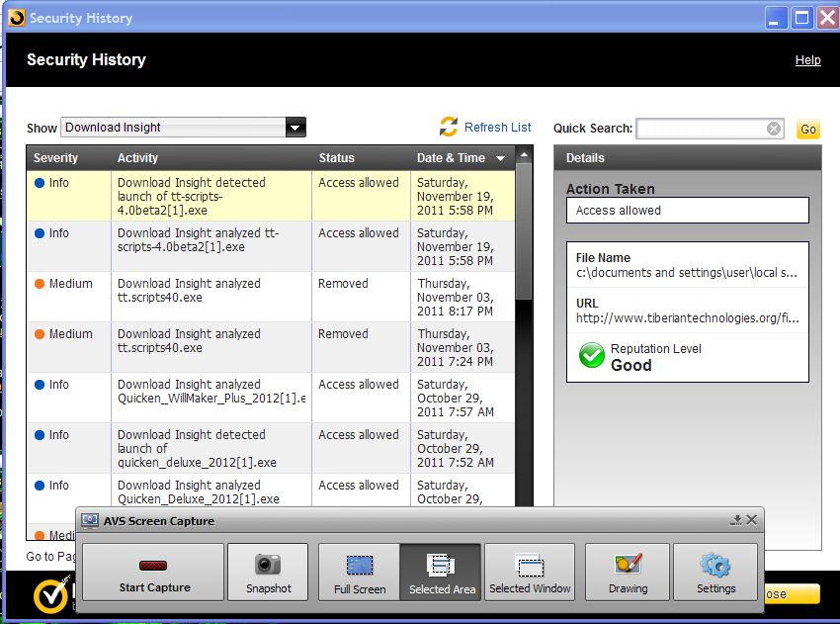The height and width of the screenshot is (624, 840).
Task: Click the Go search button
Action: (x=807, y=130)
